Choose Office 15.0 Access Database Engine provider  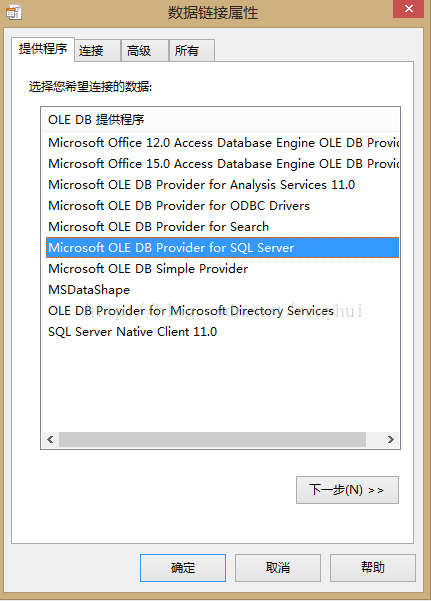tap(222, 164)
